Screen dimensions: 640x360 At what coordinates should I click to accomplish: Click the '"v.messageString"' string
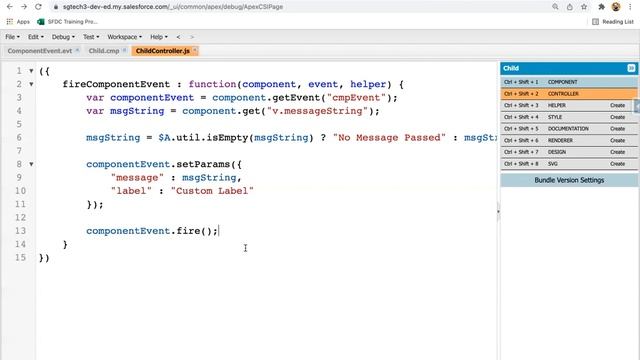coord(317,111)
